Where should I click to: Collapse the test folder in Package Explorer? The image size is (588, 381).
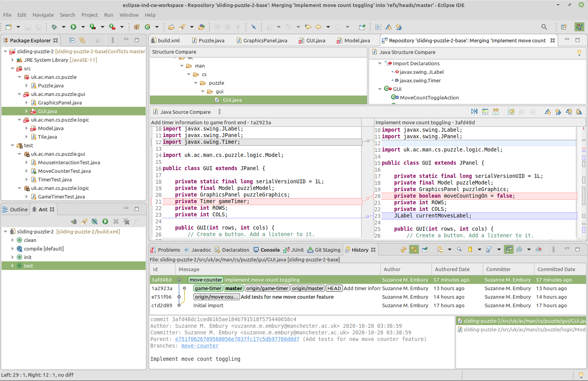(12, 145)
